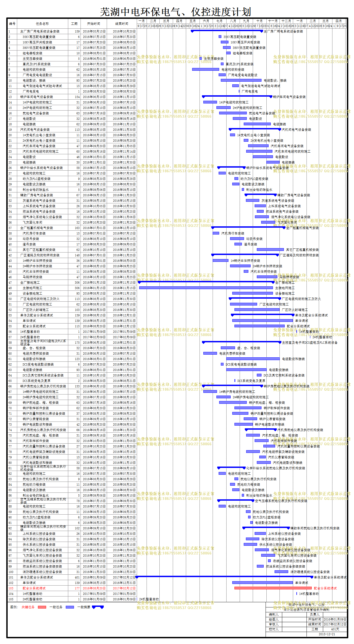
Task: Click the red 关键任务 legend swatch
Action: pyautogui.click(x=42, y=607)
